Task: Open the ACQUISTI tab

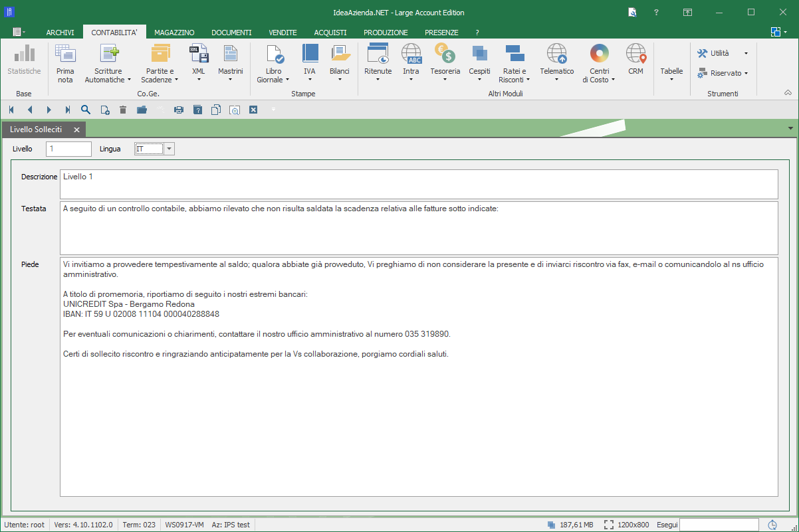Action: pos(330,32)
